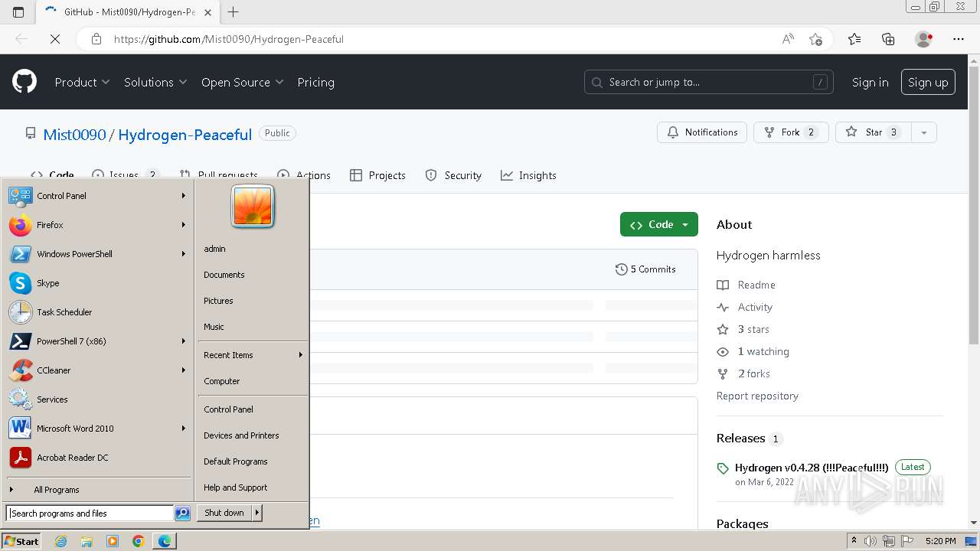Switch to the Insights tab
This screenshot has width=980, height=551.
coord(528,175)
